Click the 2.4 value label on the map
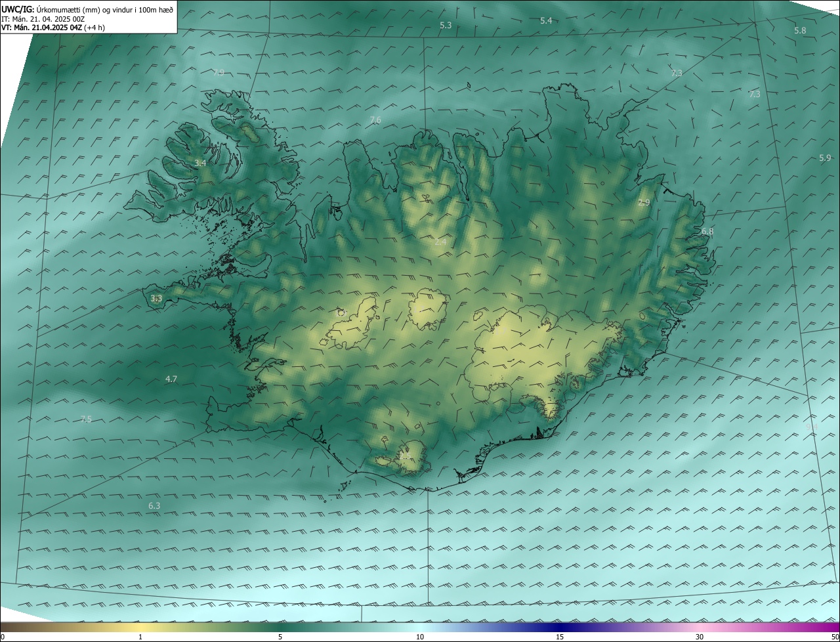This screenshot has width=840, height=642. [x=440, y=242]
